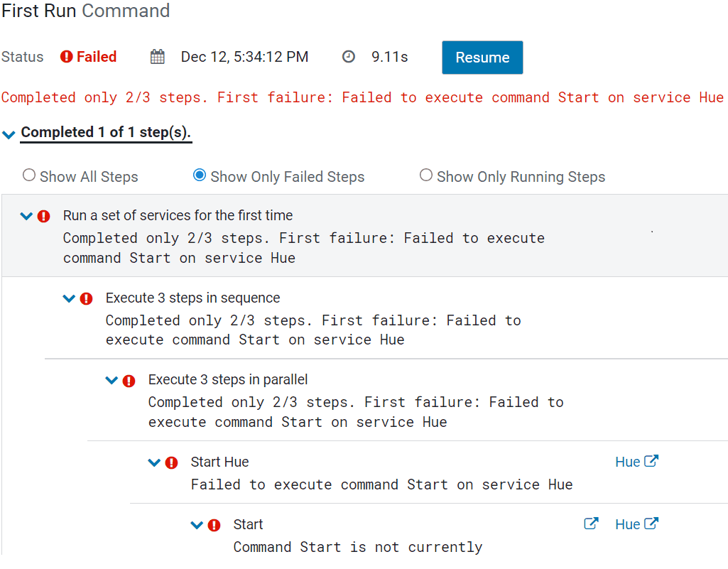Click the calendar icon beside Dec 12 date
Image resolution: width=728 pixels, height=569 pixels.
click(158, 57)
